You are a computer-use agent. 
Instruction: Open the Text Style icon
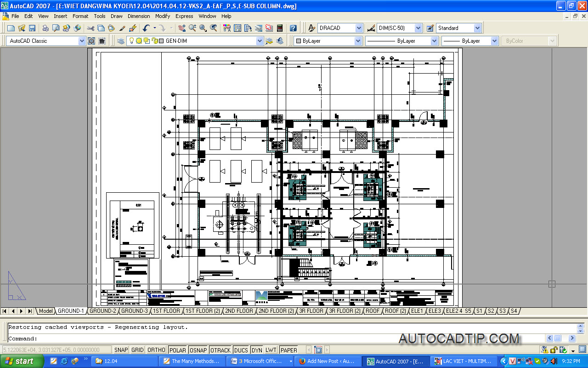311,28
